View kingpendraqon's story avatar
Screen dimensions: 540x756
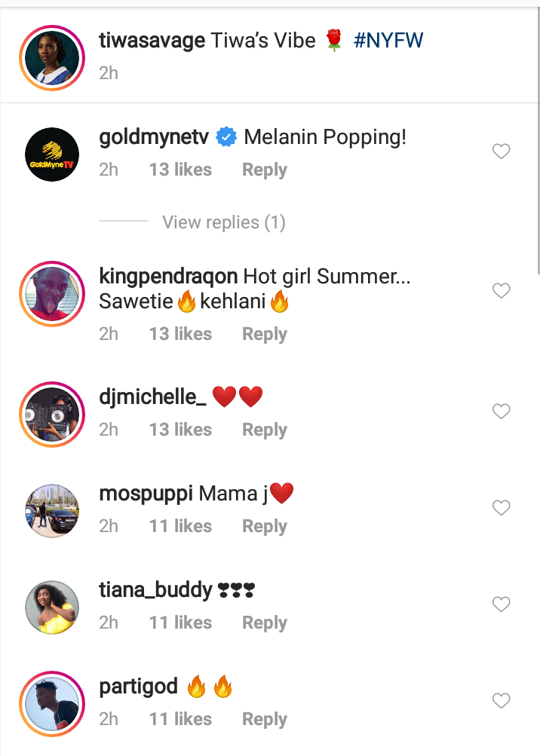tap(52, 294)
